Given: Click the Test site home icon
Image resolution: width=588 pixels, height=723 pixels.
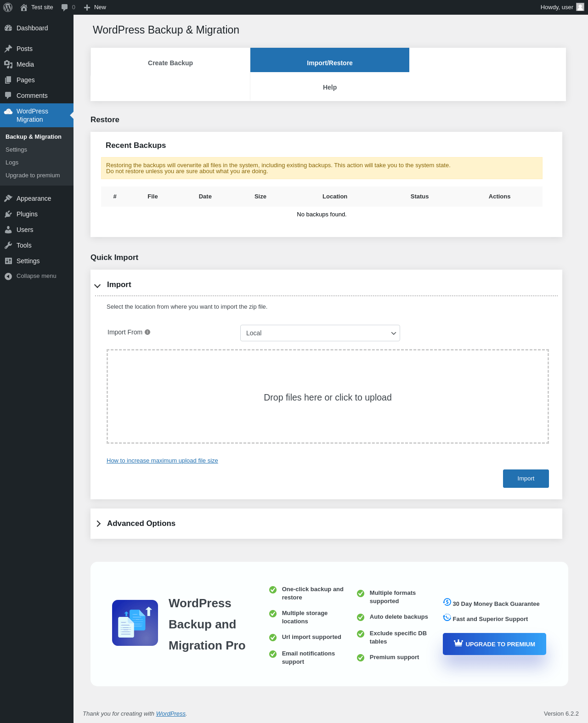Looking at the screenshot, I should click(24, 7).
